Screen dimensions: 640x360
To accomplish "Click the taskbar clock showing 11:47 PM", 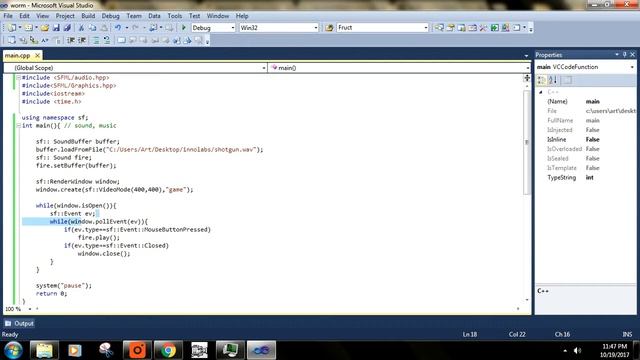I will pyautogui.click(x=615, y=351).
